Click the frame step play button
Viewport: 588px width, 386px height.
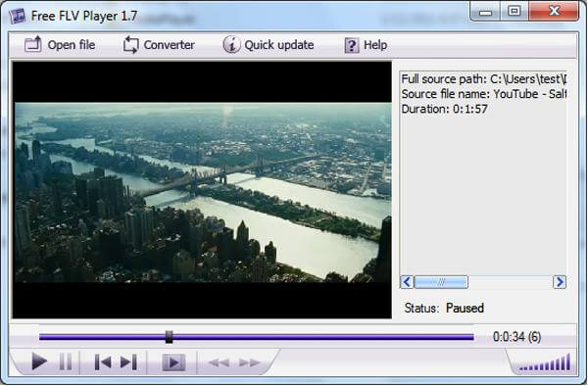click(173, 362)
